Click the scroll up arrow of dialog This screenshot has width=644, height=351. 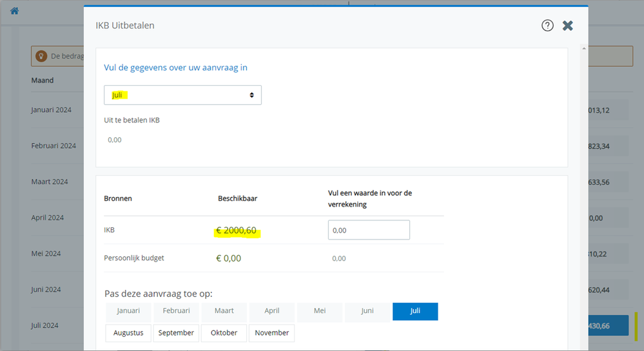pyautogui.click(x=583, y=48)
